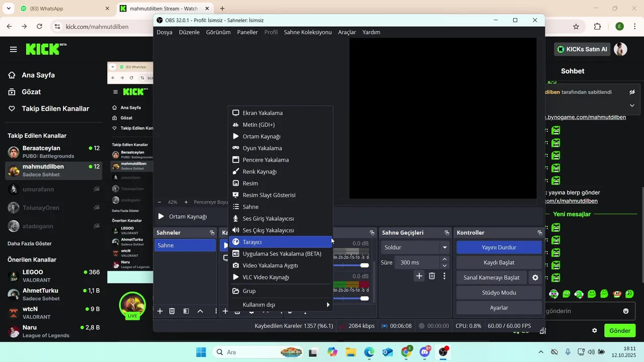Select Ekran Yakalama from the source menu
The width and height of the screenshot is (644, 362).
pos(281,113)
